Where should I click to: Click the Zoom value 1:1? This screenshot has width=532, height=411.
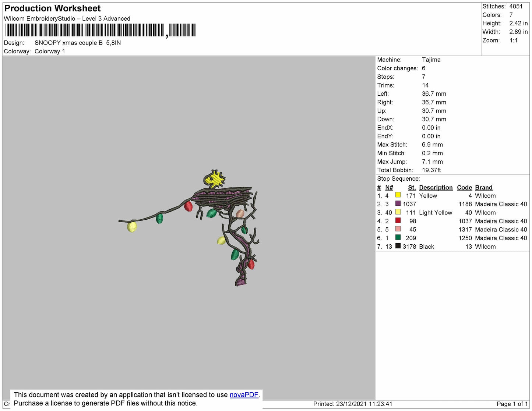click(x=514, y=40)
